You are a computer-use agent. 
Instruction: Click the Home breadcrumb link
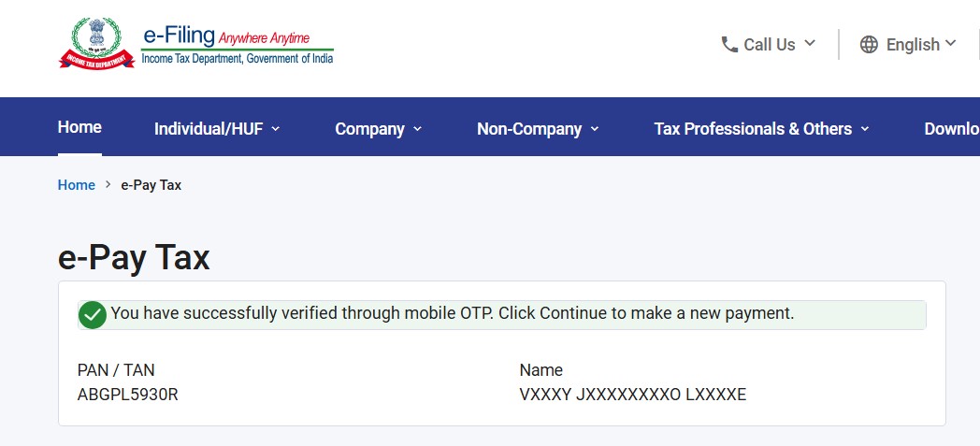77,185
